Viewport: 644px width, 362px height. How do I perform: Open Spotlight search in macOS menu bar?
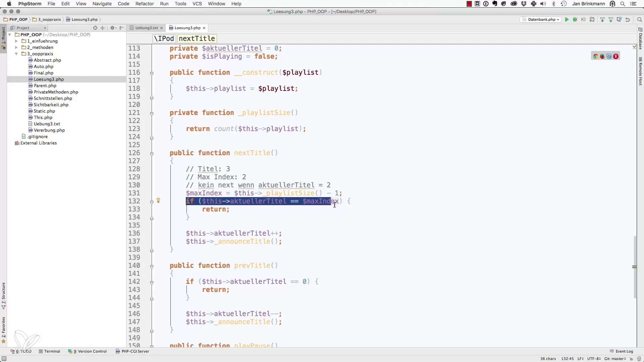click(x=623, y=4)
